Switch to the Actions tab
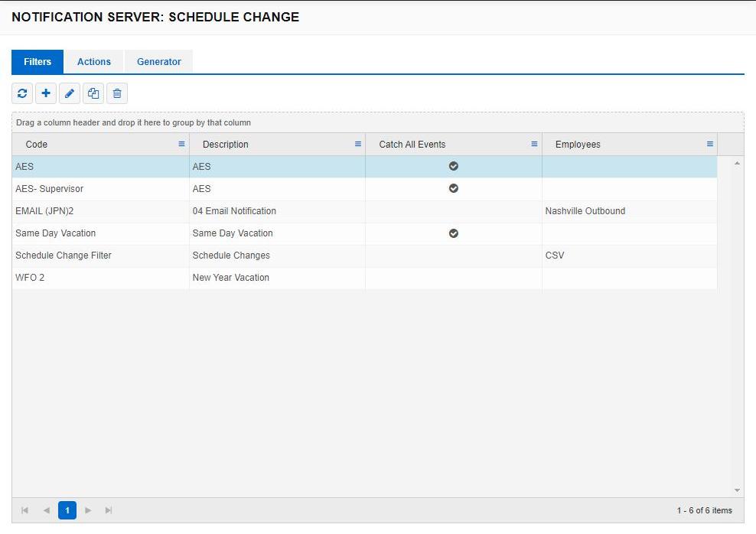The height and width of the screenshot is (534, 756). pyautogui.click(x=93, y=61)
